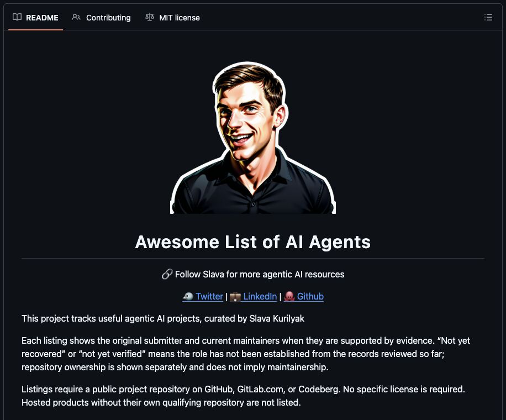This screenshot has height=420, width=506.
Task: Click the text 'Follow Slava for more agentic AI resources'
Action: pyautogui.click(x=260, y=275)
